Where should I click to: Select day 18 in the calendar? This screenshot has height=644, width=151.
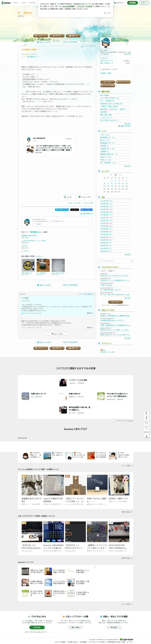123,186
